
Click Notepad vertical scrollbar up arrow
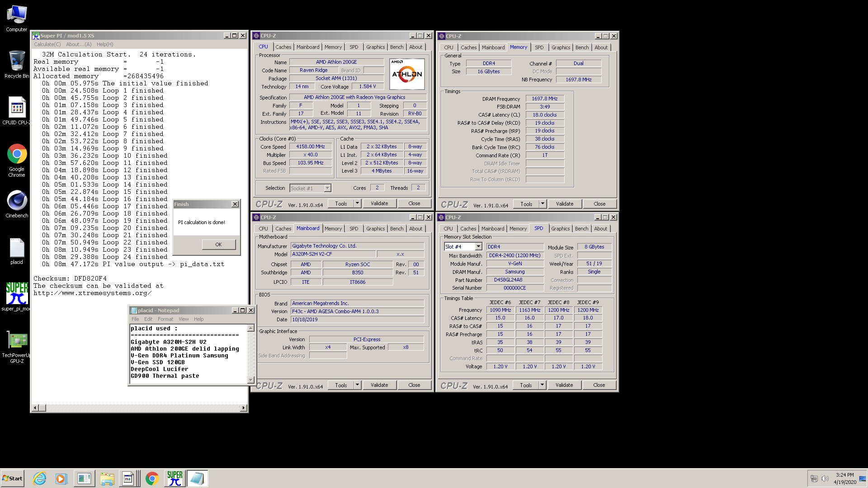point(251,328)
